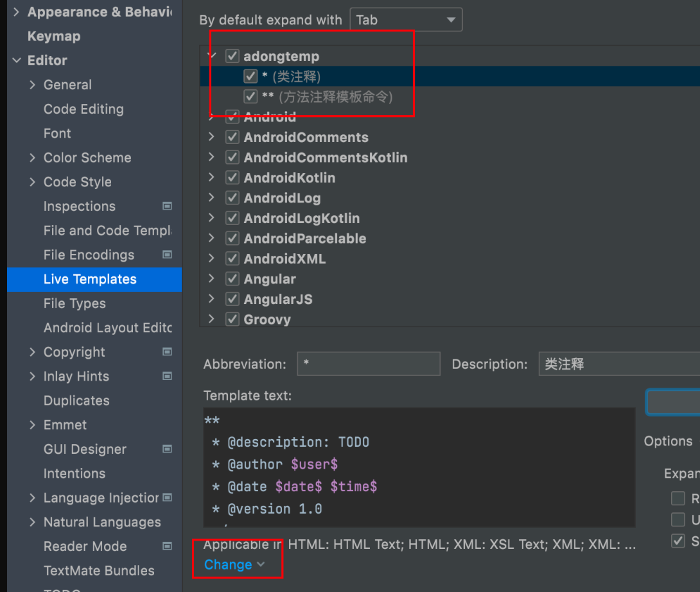Open the 'By default expand with' Tab dropdown
Screen dimensions: 700x592
pos(406,20)
